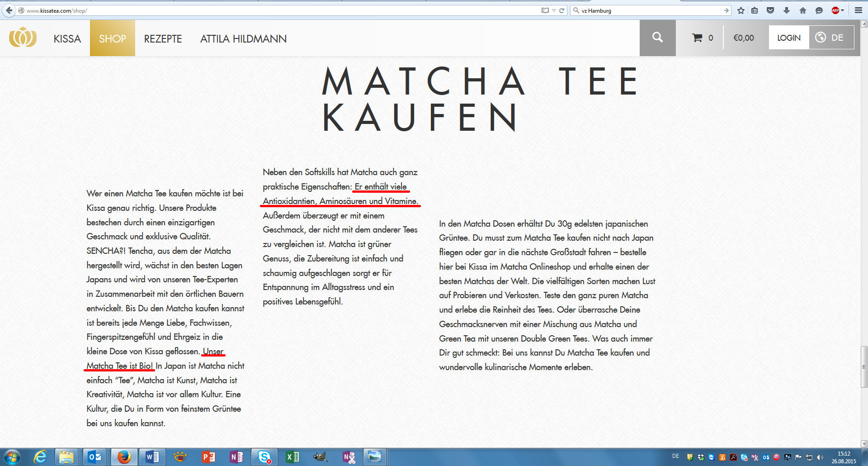
Task: Open the KISSA menu item
Action: 67,39
